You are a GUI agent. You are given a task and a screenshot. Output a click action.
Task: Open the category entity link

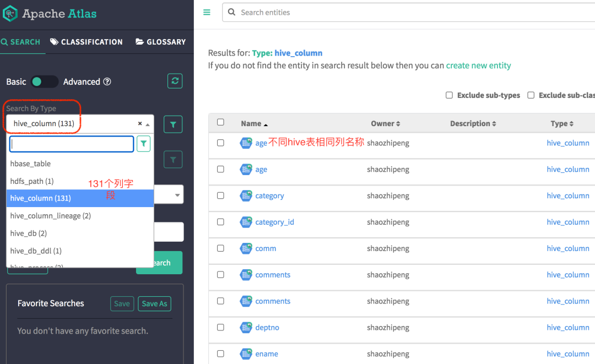(x=269, y=195)
